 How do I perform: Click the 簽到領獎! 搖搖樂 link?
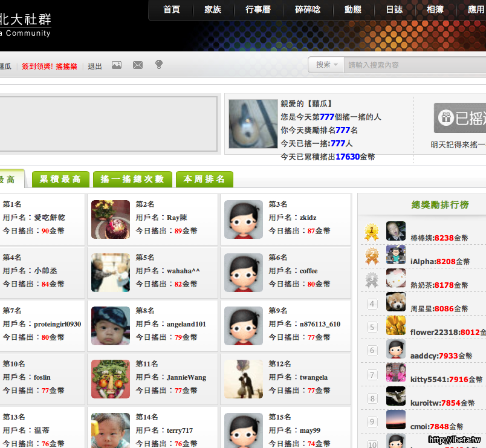click(50, 67)
